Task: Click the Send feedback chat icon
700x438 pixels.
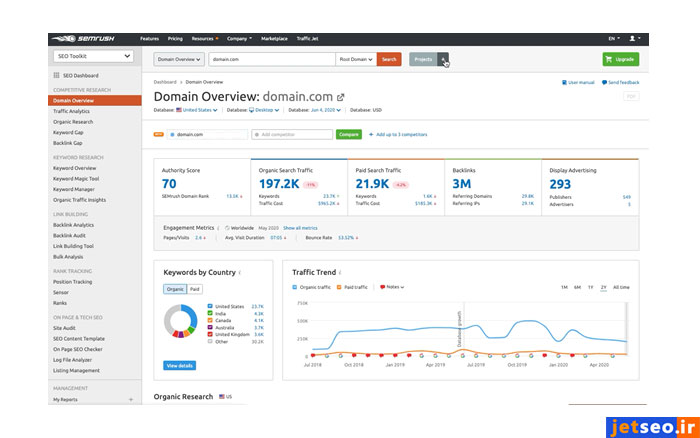Action: (604, 82)
